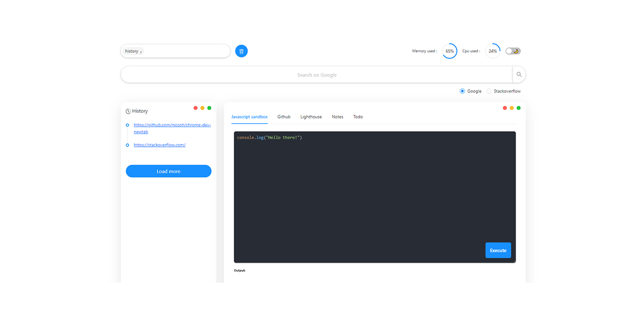Select the Google search radio button
Screen dimensions: 644x322
click(462, 91)
